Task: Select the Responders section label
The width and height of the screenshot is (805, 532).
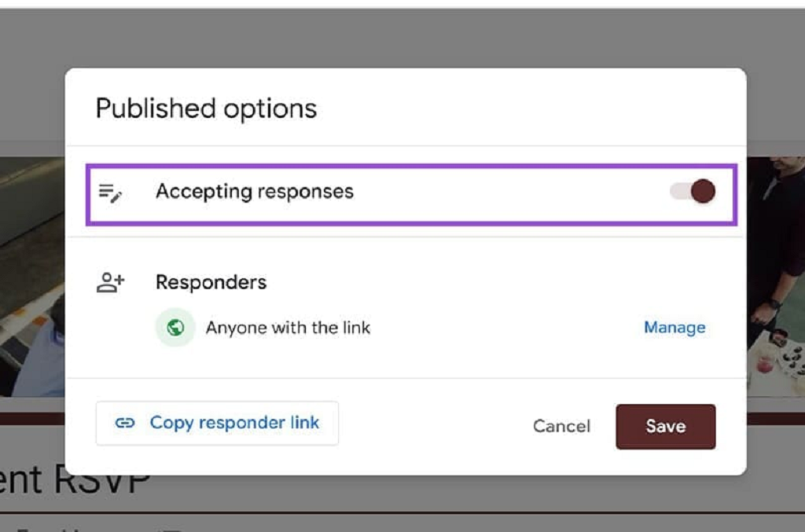Action: 211,283
